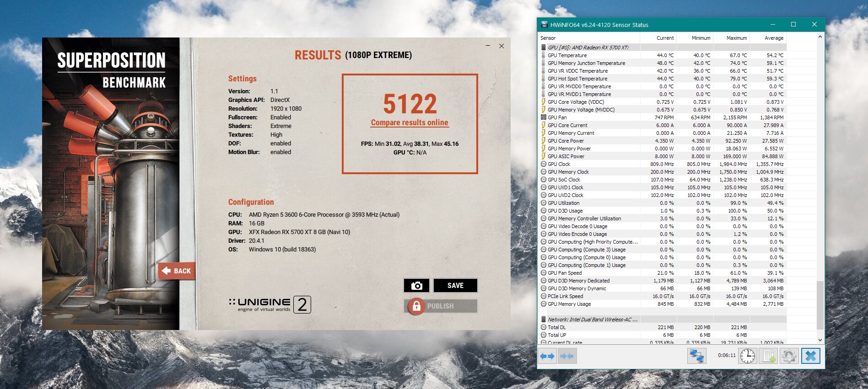The height and width of the screenshot is (389, 868).
Task: Minimize the HWiNFO64 Sensor Status window
Action: tap(773, 25)
